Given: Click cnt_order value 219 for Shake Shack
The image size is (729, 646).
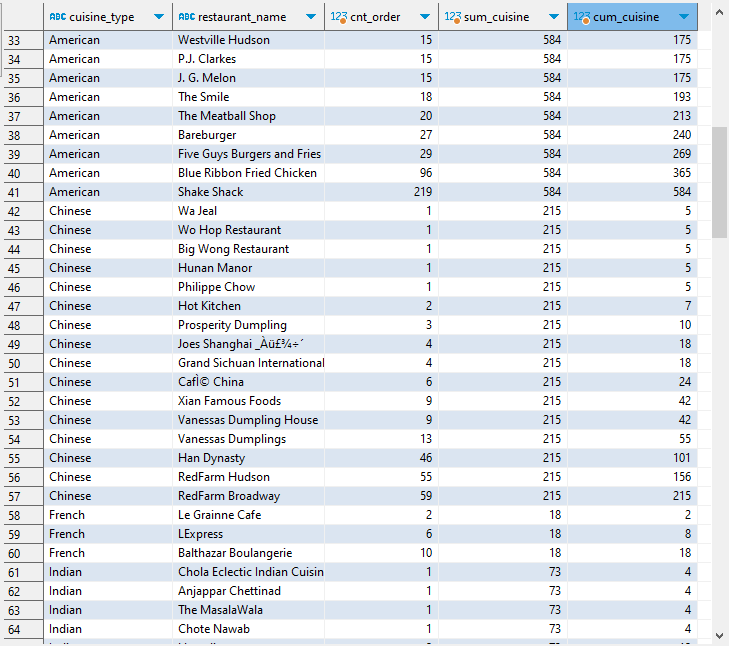Looking at the screenshot, I should 381,192.
